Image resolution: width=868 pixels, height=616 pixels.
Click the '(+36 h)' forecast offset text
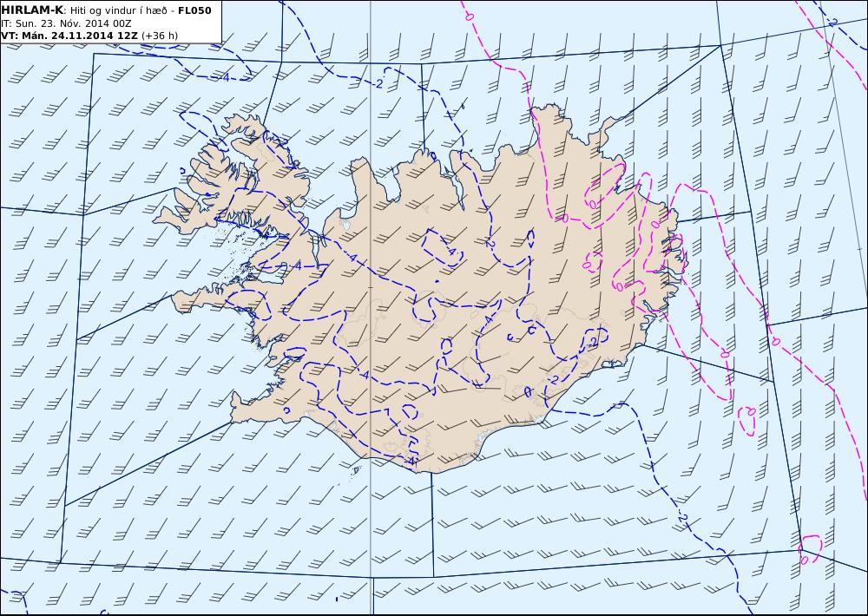pyautogui.click(x=160, y=36)
